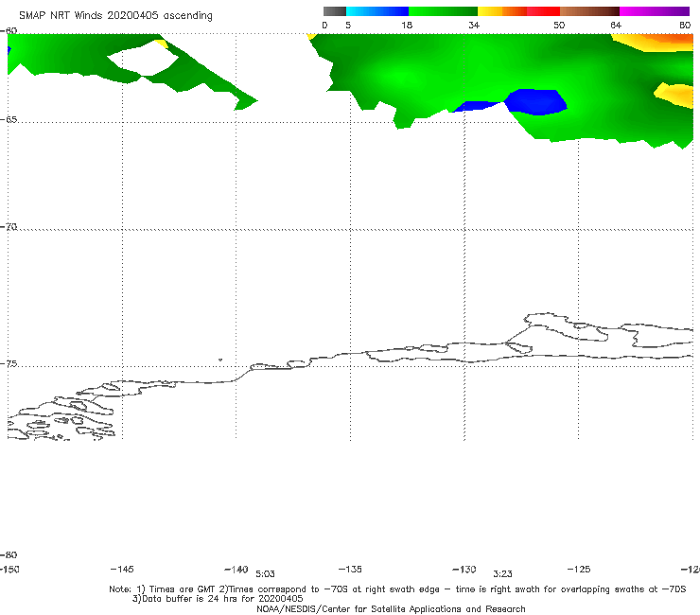The image size is (700, 615).
Task: Click the note line beginning 'Note: 1) Times are GMT'
Action: (397, 589)
